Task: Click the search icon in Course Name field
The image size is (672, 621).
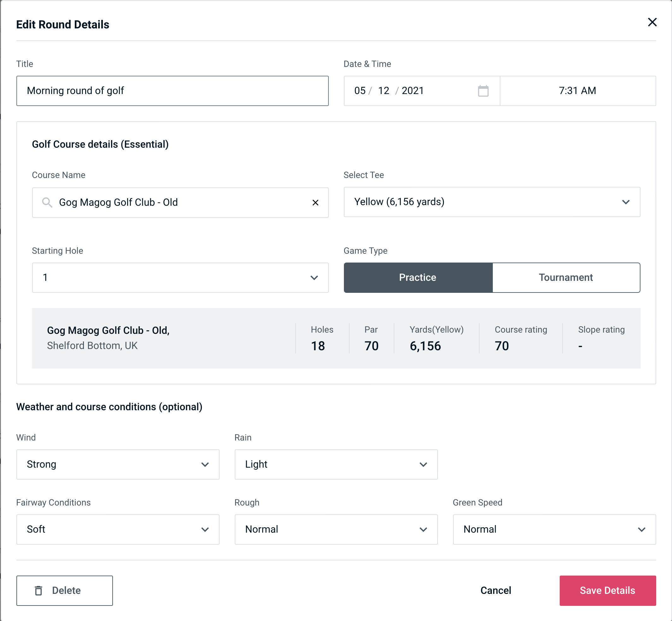Action: 46,203
